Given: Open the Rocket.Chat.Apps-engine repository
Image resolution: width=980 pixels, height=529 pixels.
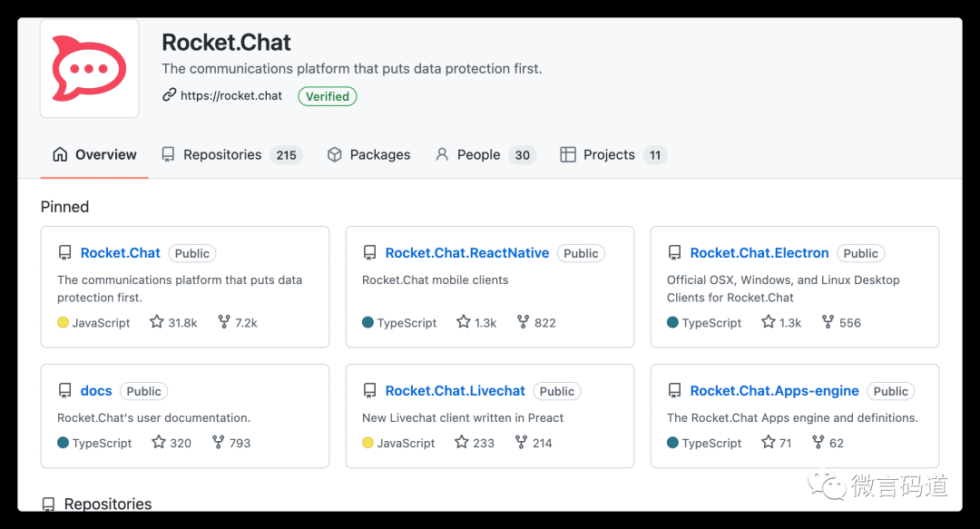Looking at the screenshot, I should tap(774, 391).
